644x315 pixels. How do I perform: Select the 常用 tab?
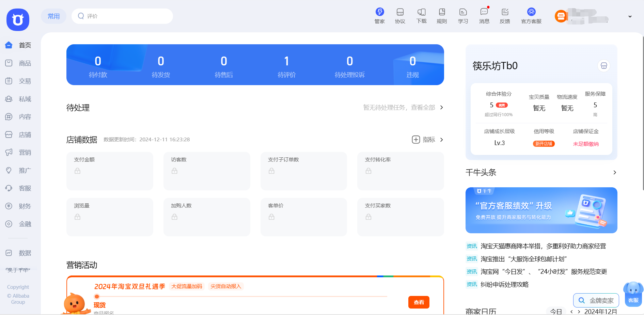(x=54, y=16)
